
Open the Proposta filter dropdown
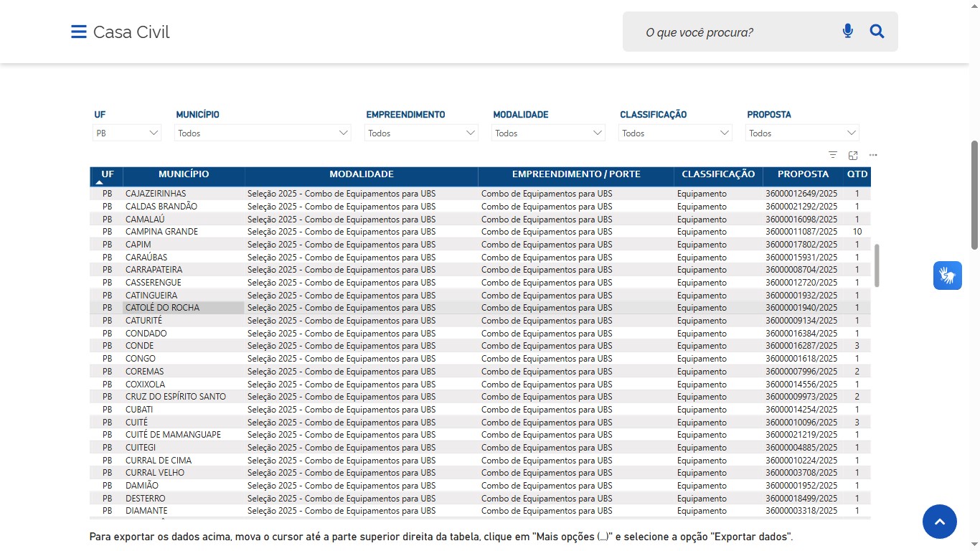coord(802,133)
